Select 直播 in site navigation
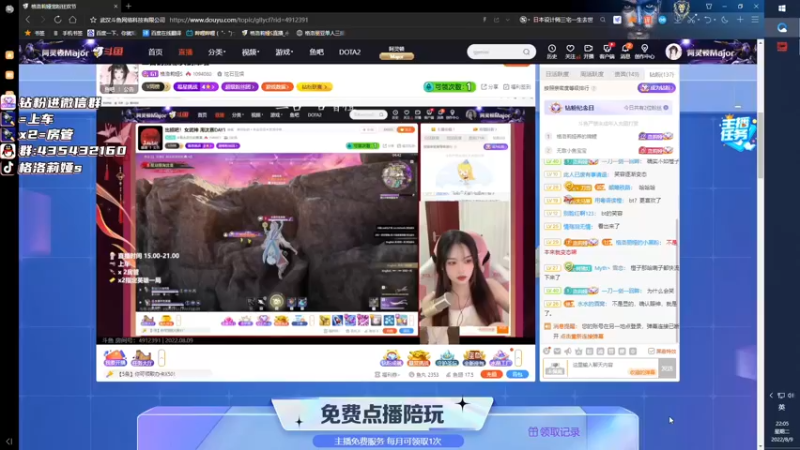 (185, 52)
